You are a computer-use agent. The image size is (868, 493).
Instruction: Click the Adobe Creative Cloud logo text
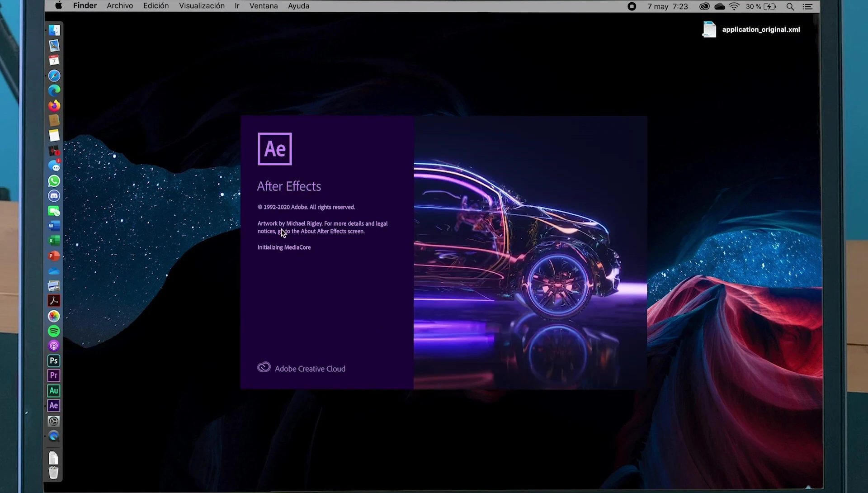[301, 368]
